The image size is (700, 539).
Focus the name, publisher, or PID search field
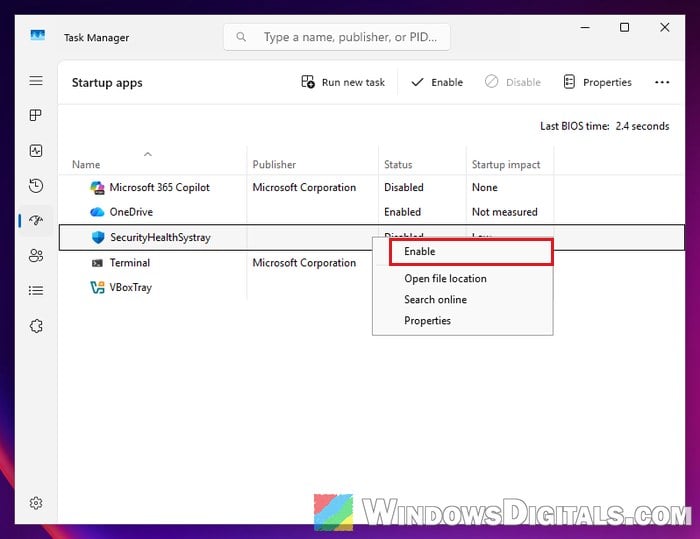pos(337,37)
